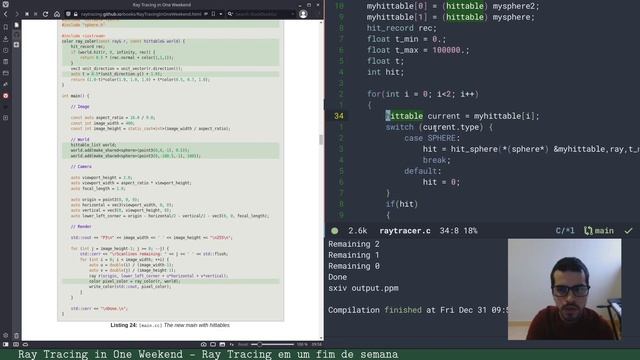The image size is (640, 360).
Task: Open the Downloads side panel
Action: pos(6,38)
